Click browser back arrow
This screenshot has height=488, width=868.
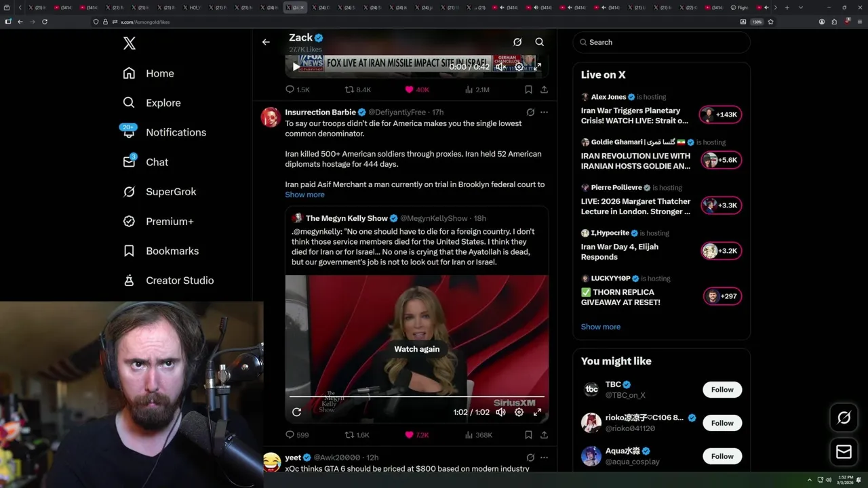tap(20, 22)
